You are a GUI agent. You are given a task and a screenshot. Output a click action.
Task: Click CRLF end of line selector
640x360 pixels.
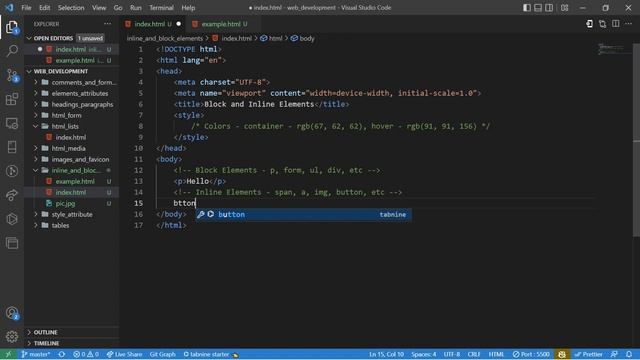(x=474, y=354)
